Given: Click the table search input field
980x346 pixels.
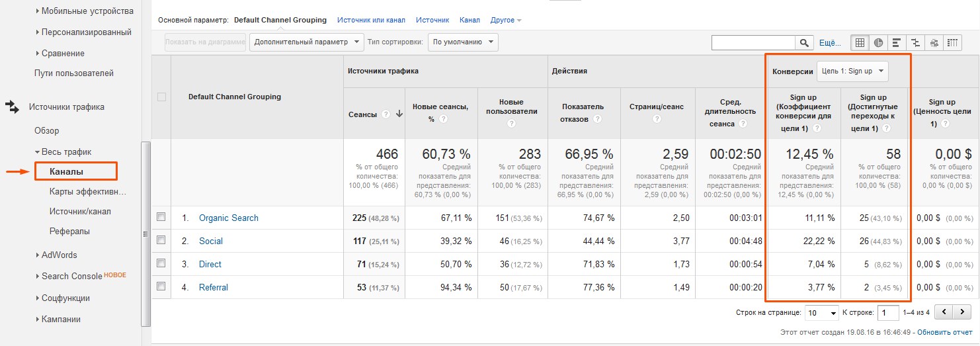Looking at the screenshot, I should pyautogui.click(x=753, y=42).
